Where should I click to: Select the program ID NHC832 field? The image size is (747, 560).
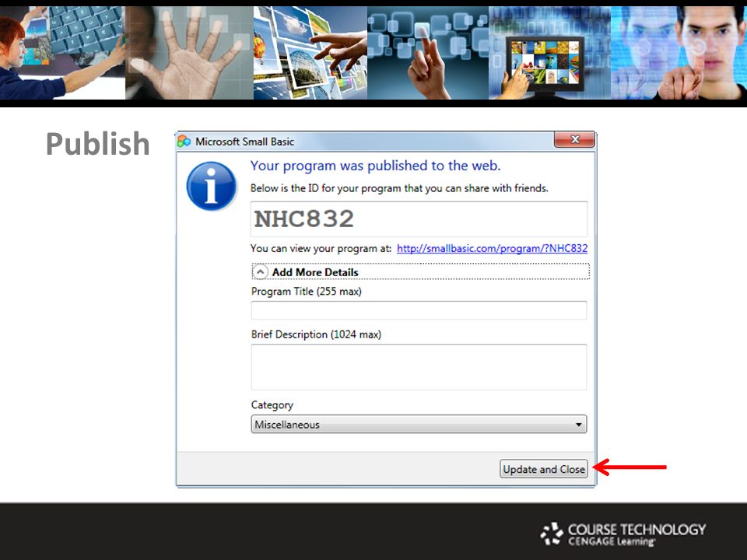click(419, 219)
